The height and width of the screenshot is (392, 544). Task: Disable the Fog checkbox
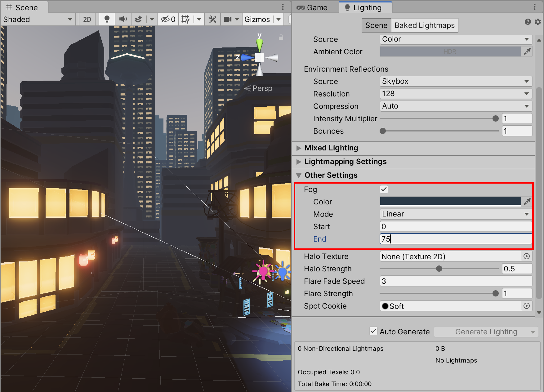click(384, 189)
